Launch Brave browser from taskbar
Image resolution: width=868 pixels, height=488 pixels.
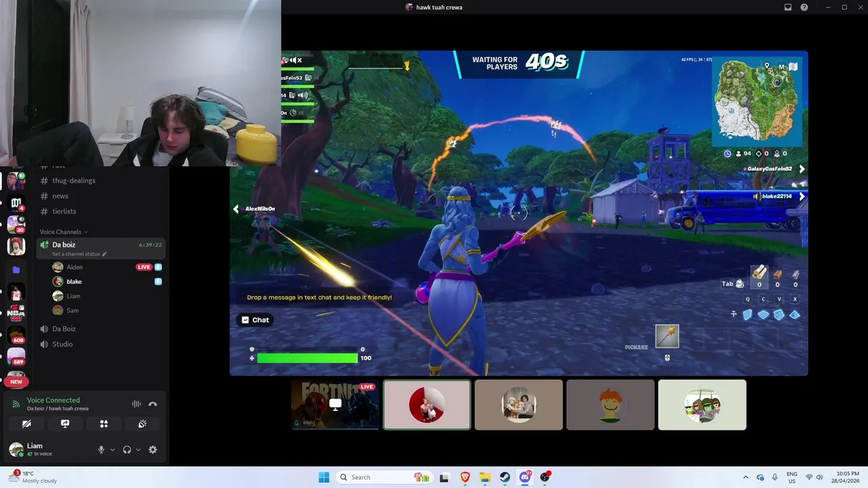(465, 477)
